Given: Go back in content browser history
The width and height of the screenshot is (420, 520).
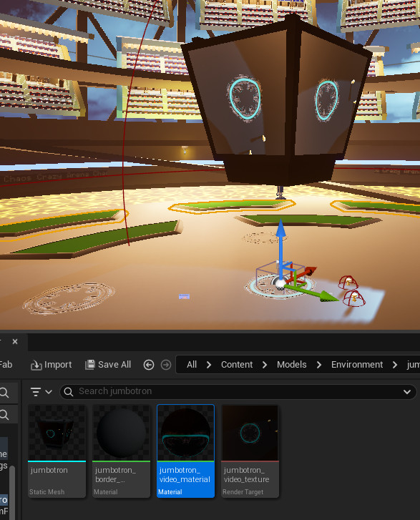Looking at the screenshot, I should click(149, 365).
